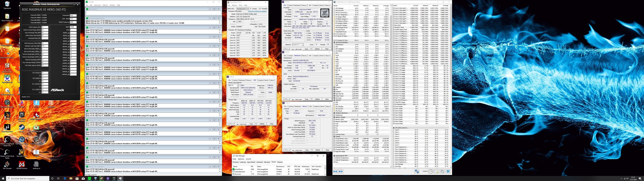644x181 pixels.
Task: Click Microsoft Edge taskbar icon
Action: pos(65,178)
